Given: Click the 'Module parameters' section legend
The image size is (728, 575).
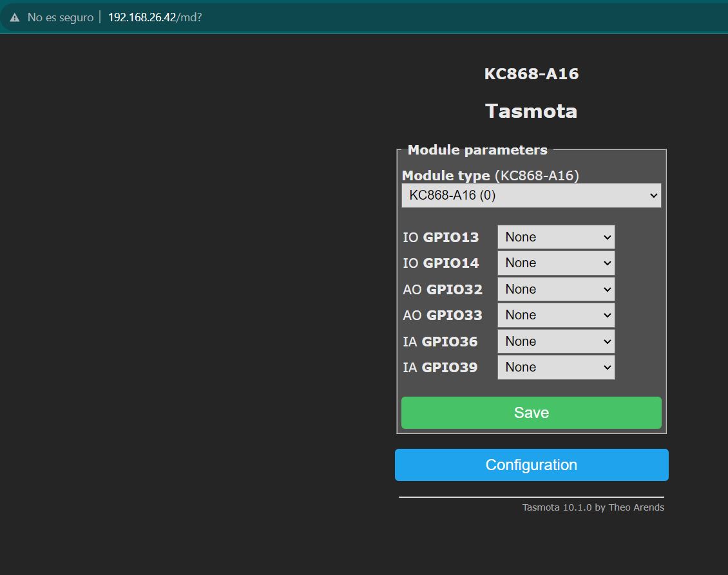Looking at the screenshot, I should click(x=477, y=150).
